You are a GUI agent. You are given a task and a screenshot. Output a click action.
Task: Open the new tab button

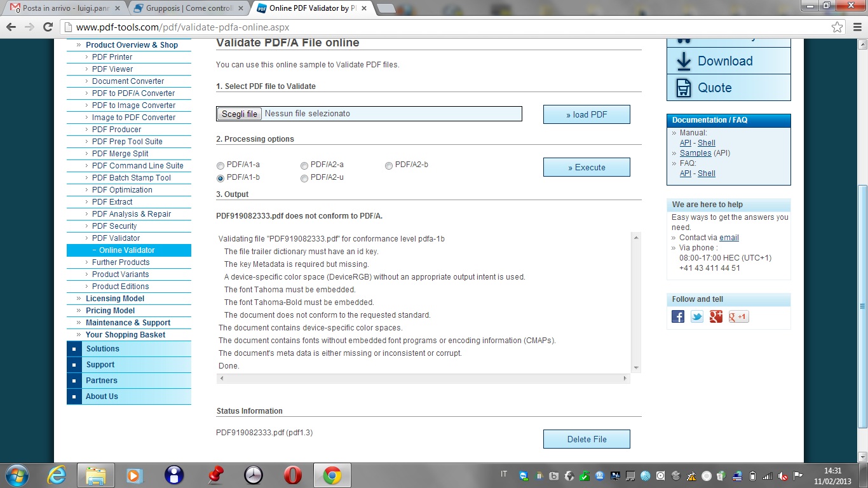[x=386, y=8]
